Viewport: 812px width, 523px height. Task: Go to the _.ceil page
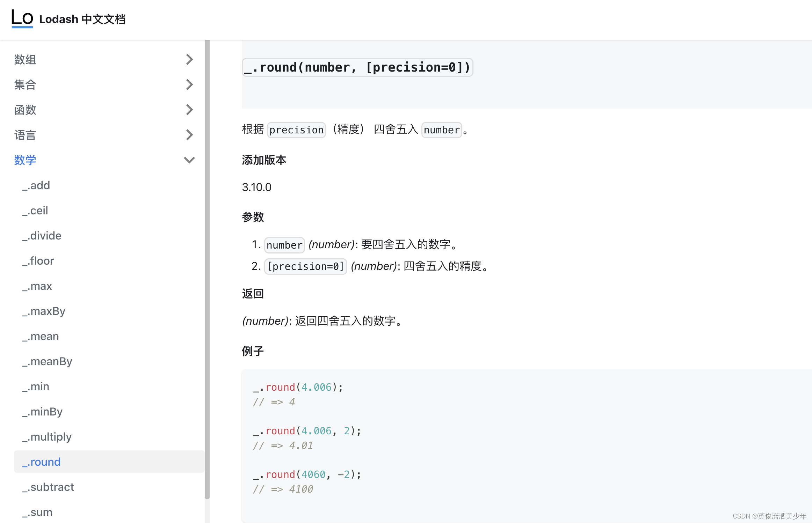[x=35, y=211]
